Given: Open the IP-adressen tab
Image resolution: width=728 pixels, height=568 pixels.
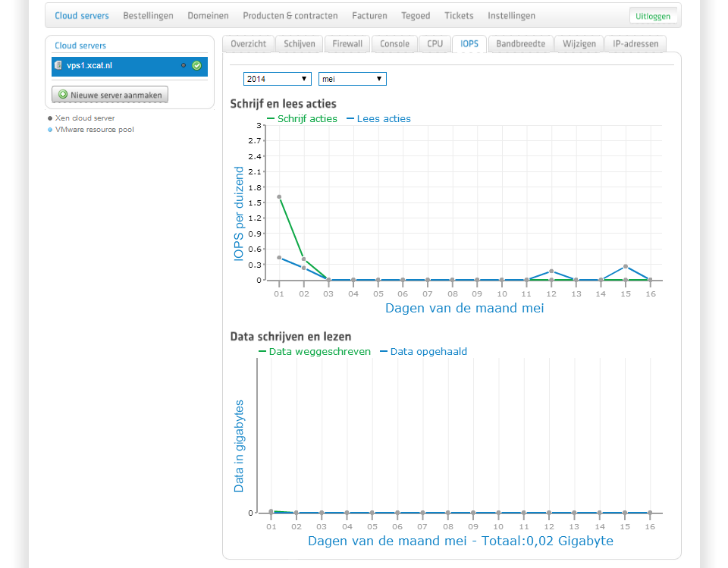Looking at the screenshot, I should pos(635,44).
